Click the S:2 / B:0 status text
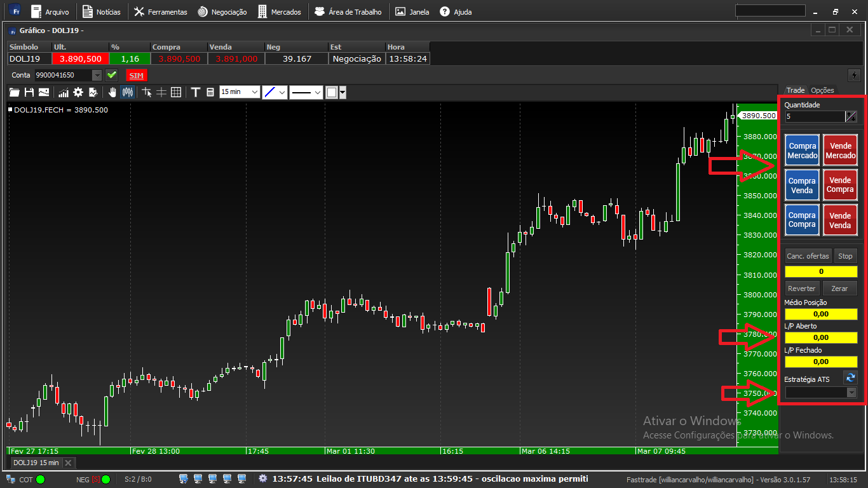This screenshot has width=868, height=488. 138,479
